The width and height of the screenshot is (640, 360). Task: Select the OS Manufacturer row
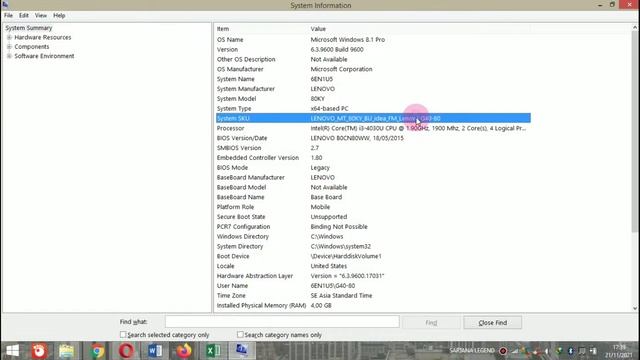(x=373, y=69)
